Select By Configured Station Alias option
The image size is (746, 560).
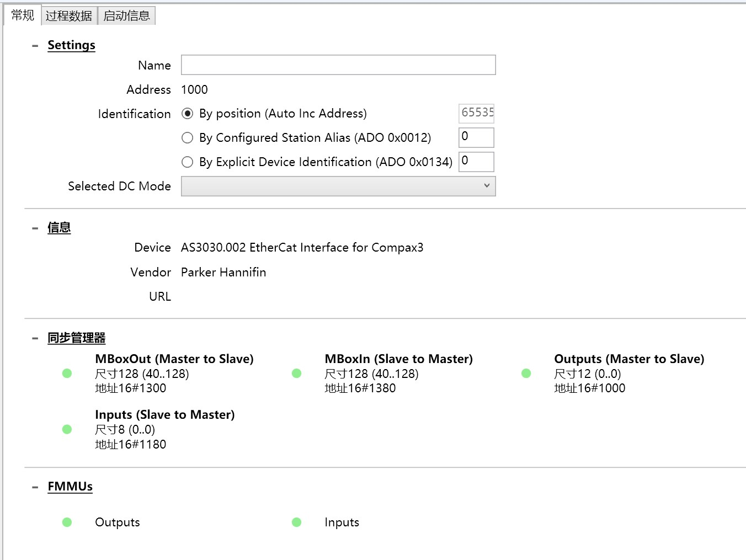click(188, 137)
